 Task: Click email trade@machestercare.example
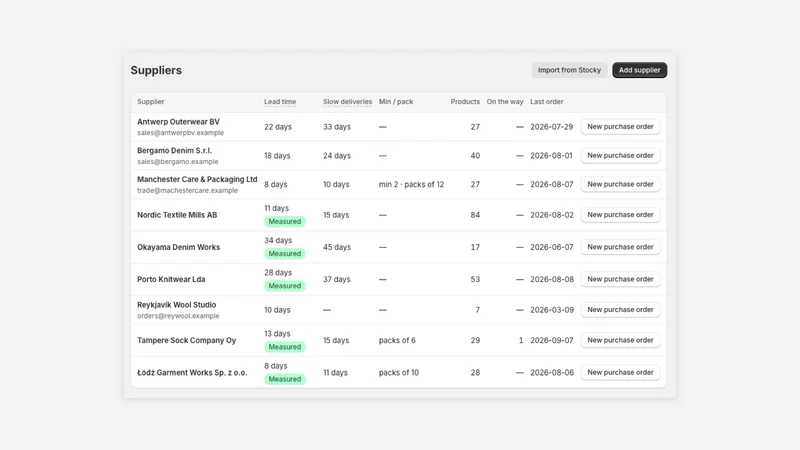point(187,190)
